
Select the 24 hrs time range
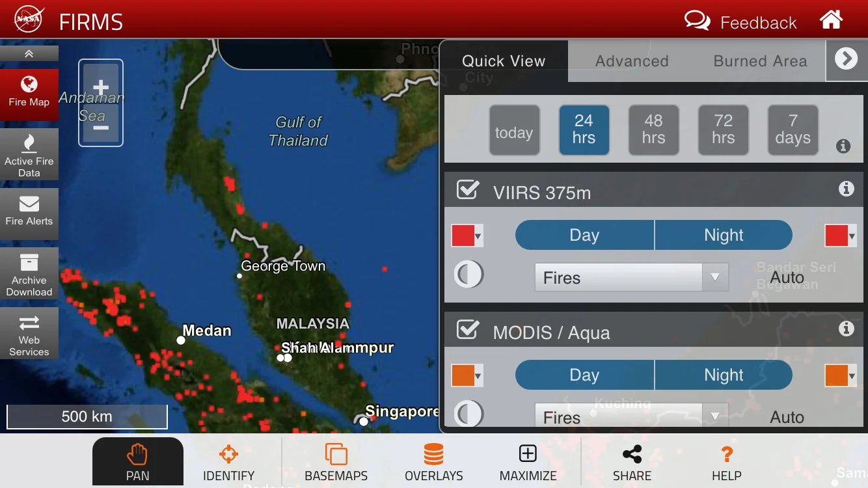pyautogui.click(x=584, y=130)
